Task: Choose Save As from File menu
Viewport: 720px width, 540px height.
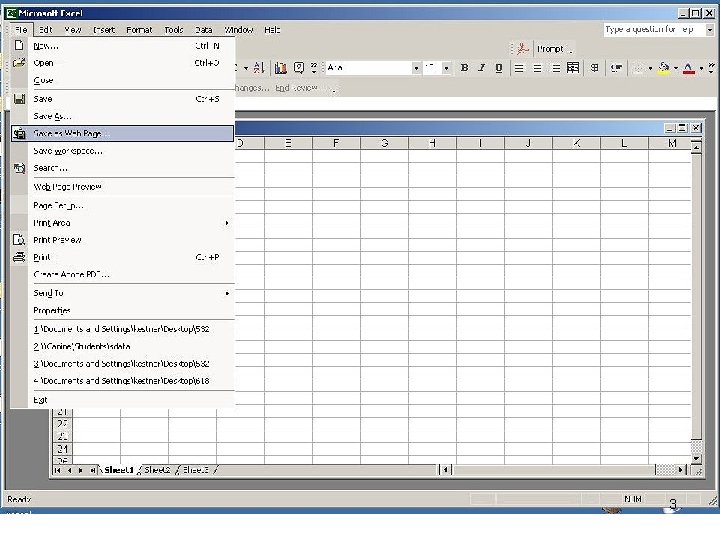Action: [122, 116]
